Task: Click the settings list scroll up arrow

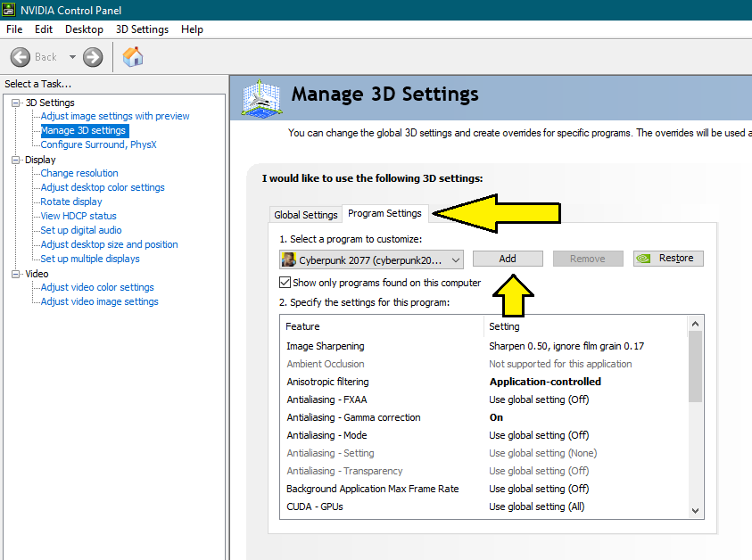Action: pyautogui.click(x=696, y=324)
